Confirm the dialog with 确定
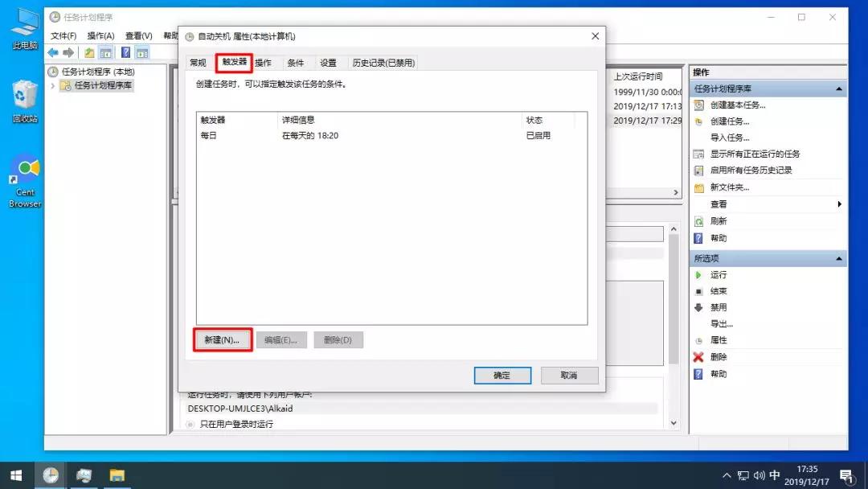Viewport: 868px width, 489px height. pyautogui.click(x=502, y=375)
